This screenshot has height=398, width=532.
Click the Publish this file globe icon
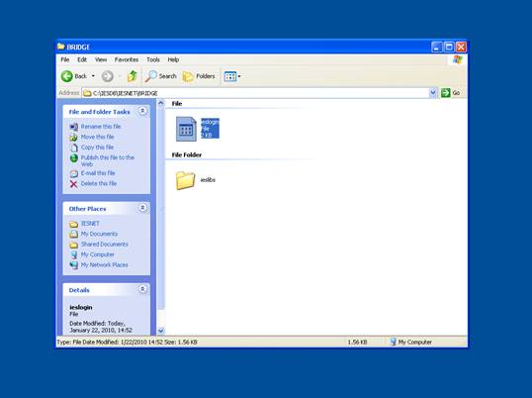click(x=73, y=157)
